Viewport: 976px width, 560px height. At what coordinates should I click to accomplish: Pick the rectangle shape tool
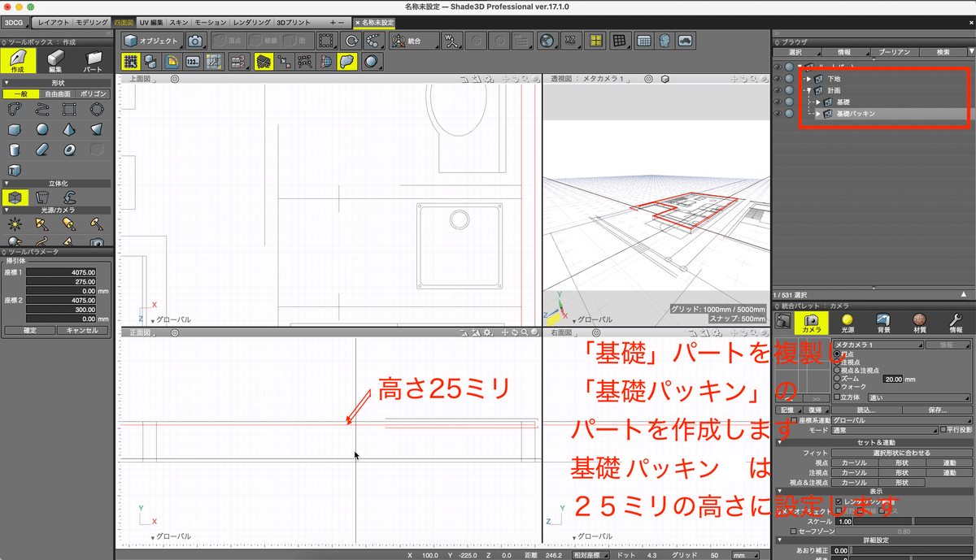pyautogui.click(x=69, y=109)
